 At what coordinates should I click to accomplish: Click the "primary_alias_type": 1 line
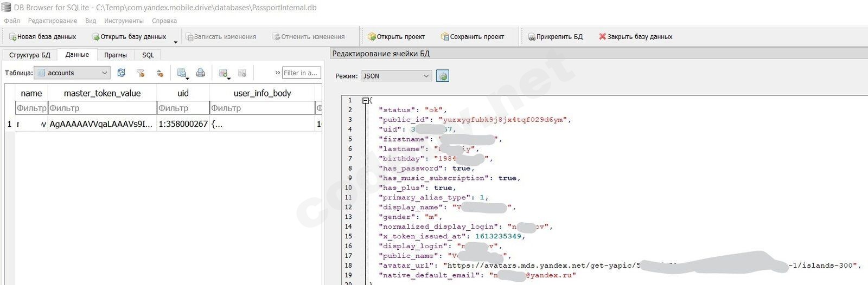(433, 197)
